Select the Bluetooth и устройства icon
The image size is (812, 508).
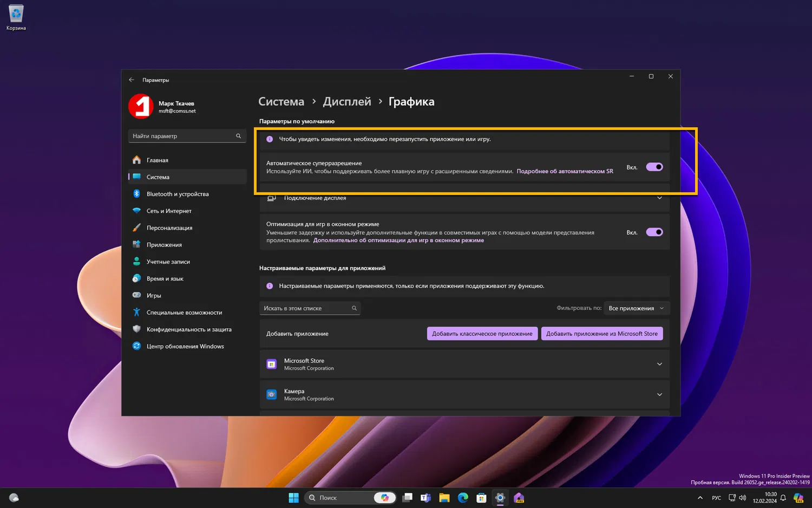tap(136, 194)
